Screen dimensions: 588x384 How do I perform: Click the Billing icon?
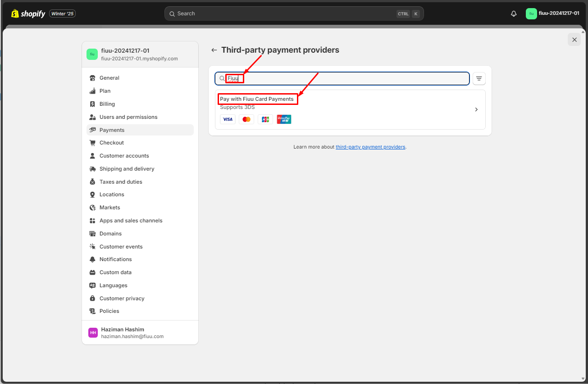tap(92, 104)
